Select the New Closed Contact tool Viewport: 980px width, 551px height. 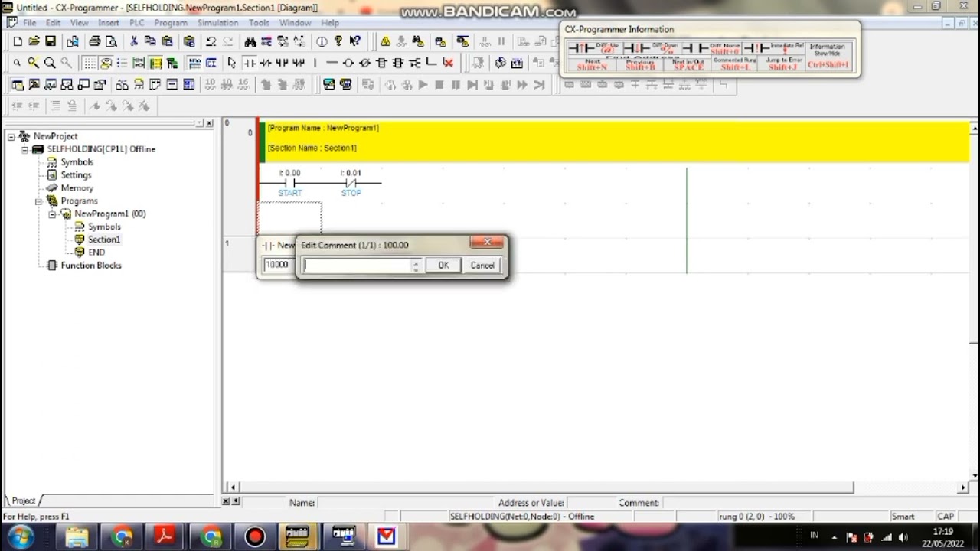(x=265, y=63)
